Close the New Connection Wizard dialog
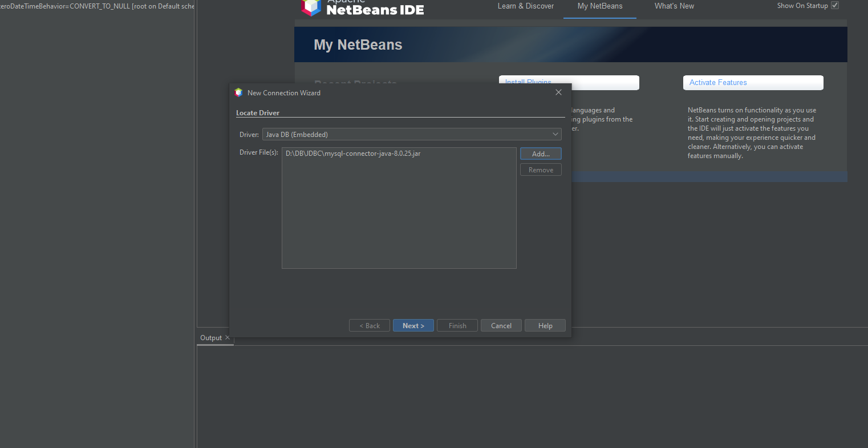This screenshot has width=868, height=448. coord(558,92)
